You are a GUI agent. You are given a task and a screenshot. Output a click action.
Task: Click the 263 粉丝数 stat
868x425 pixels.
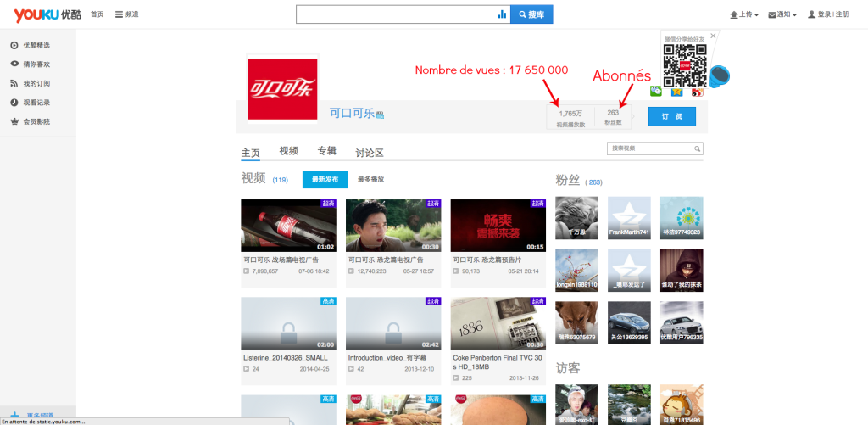613,117
